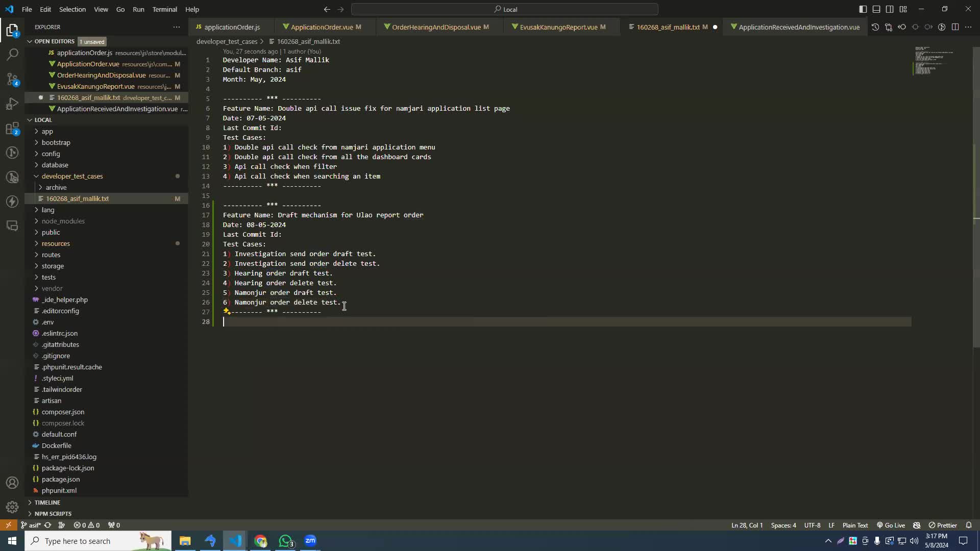The image size is (980, 551).
Task: Open the Source Control view
Action: (12, 79)
